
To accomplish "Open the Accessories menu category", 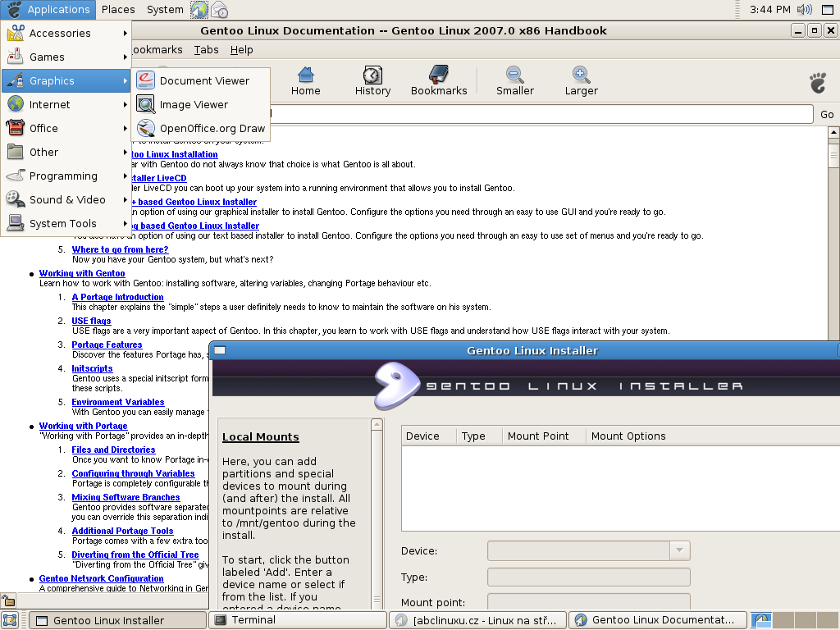I will tap(66, 33).
